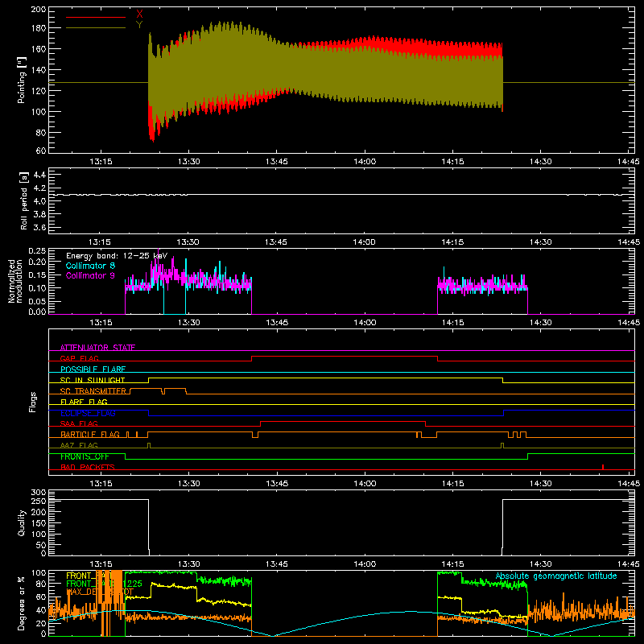Click the 'POSSIBLE FLARE' flag label
Image resolution: width=644 pixels, height=644 pixels.
coord(93,369)
